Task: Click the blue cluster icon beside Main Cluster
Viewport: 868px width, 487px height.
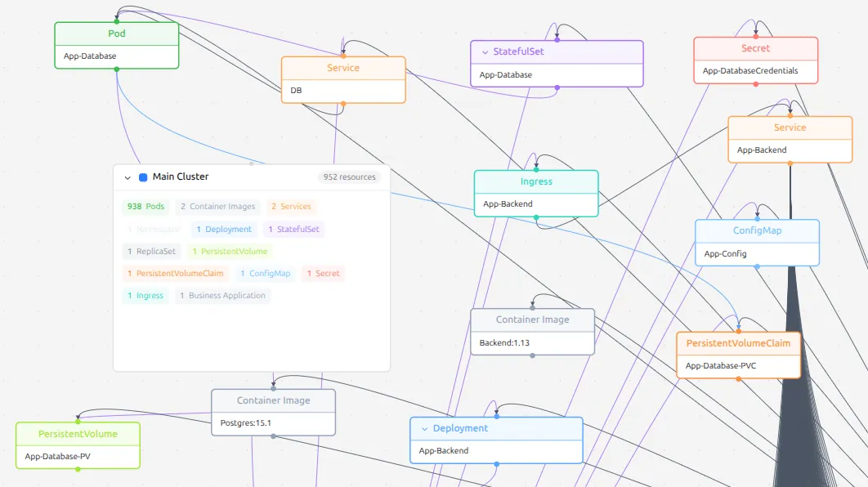Action: pos(144,176)
